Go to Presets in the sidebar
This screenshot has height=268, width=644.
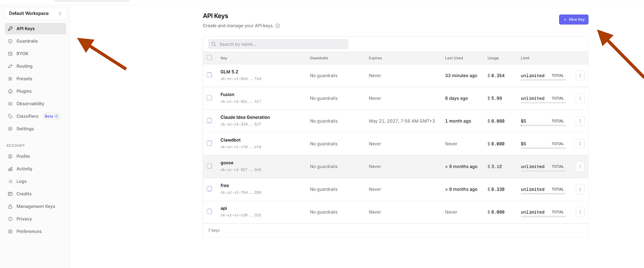[24, 79]
